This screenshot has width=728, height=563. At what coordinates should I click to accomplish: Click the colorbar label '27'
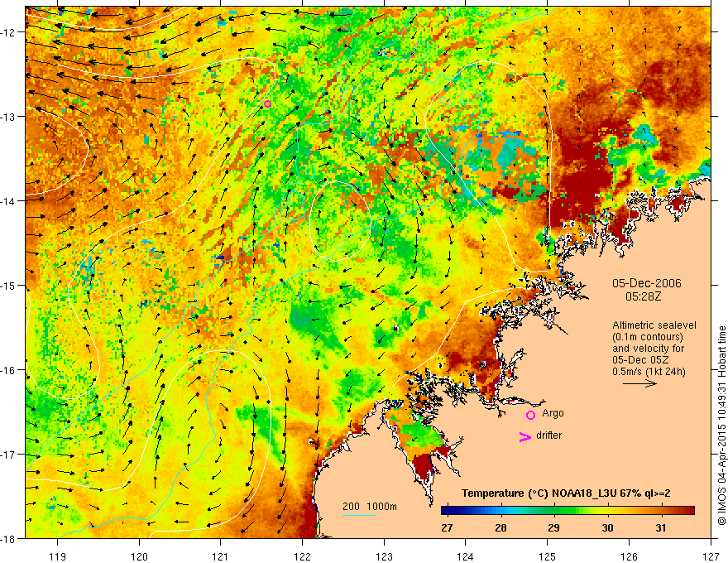coord(447,528)
